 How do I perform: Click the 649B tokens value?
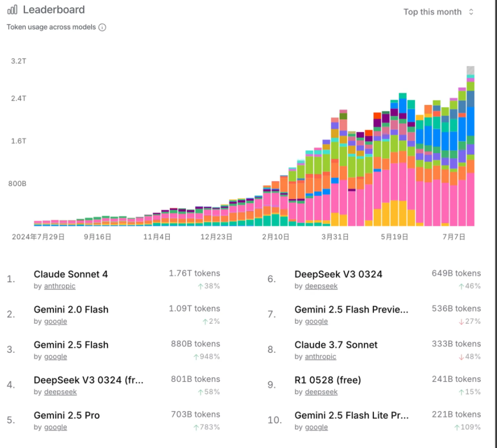coord(456,273)
